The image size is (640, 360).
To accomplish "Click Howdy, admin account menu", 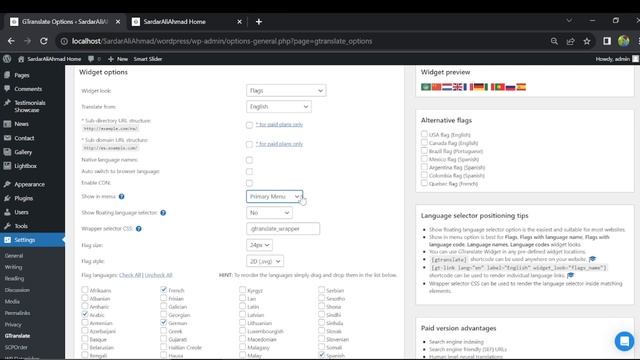I will 616,59.
